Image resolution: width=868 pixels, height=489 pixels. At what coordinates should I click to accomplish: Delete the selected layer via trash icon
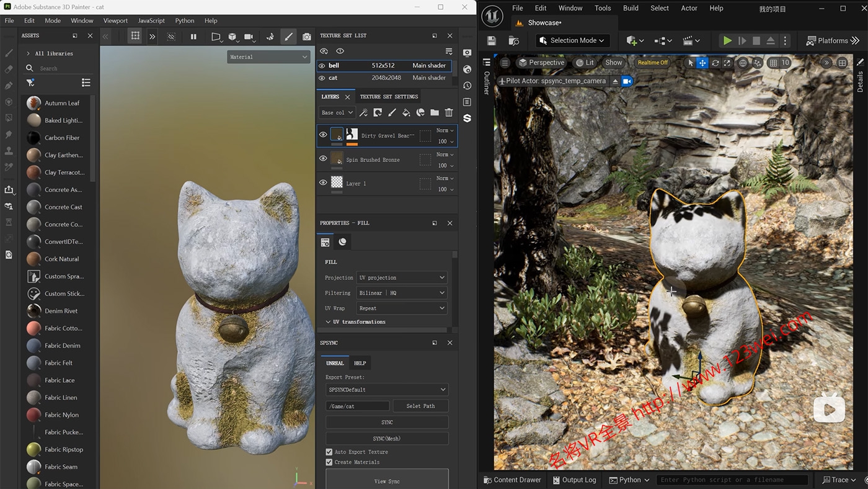point(449,112)
